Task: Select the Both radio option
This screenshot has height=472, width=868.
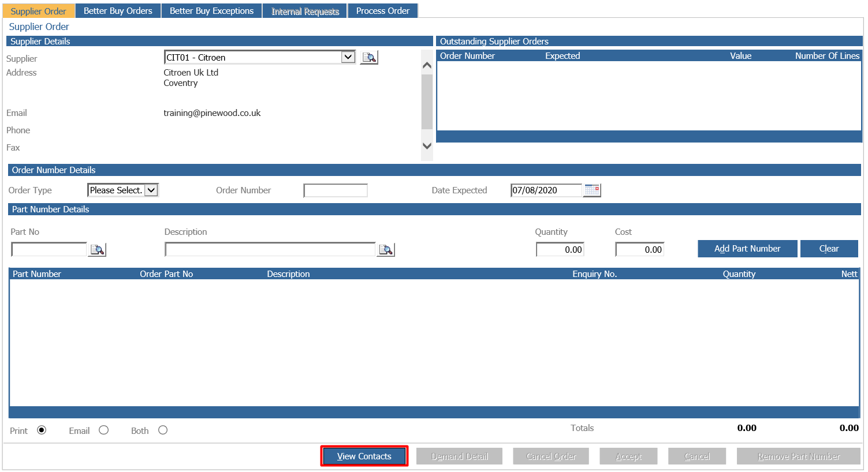Action: [163, 430]
